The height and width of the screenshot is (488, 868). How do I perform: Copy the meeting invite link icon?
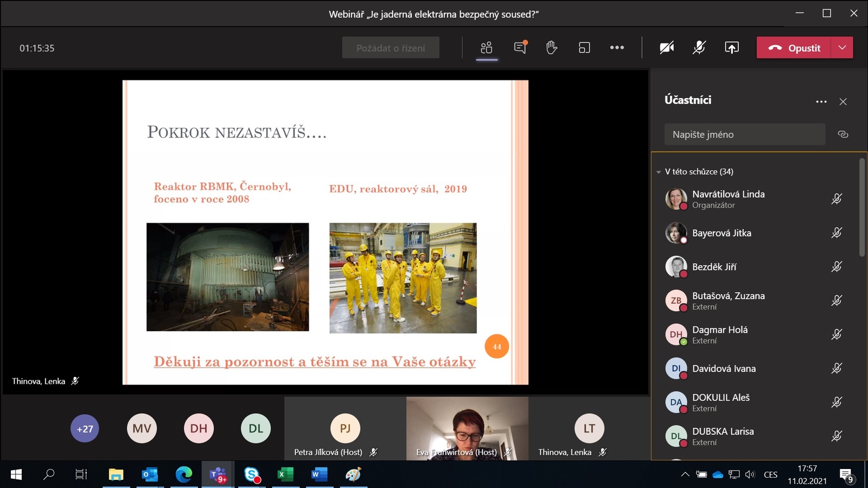pos(843,134)
